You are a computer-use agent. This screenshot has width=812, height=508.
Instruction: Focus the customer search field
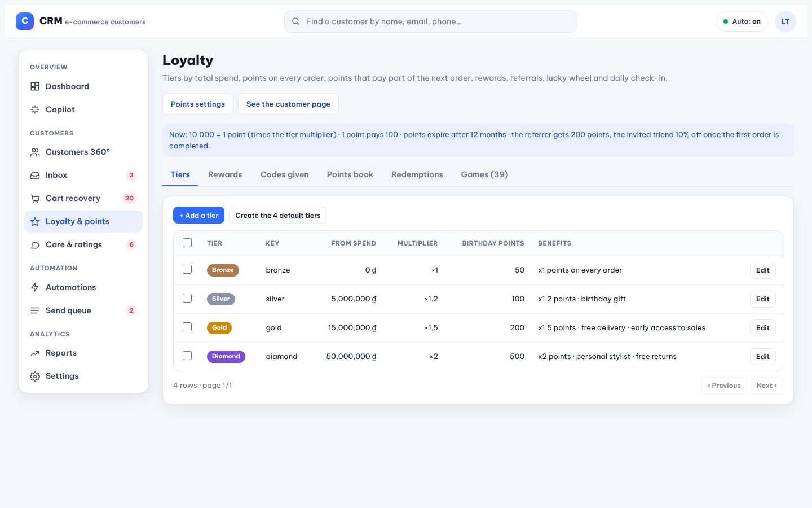coord(431,21)
